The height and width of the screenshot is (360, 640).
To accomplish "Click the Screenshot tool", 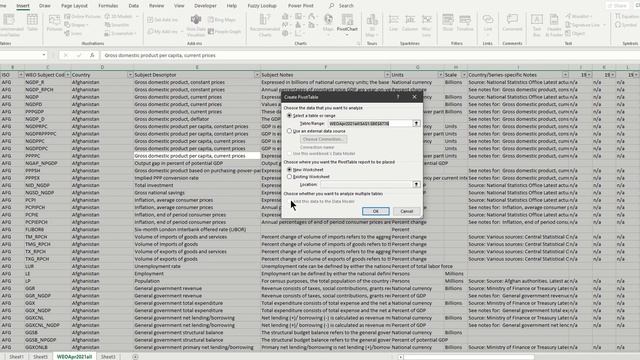I will pyautogui.click(x=120, y=33).
